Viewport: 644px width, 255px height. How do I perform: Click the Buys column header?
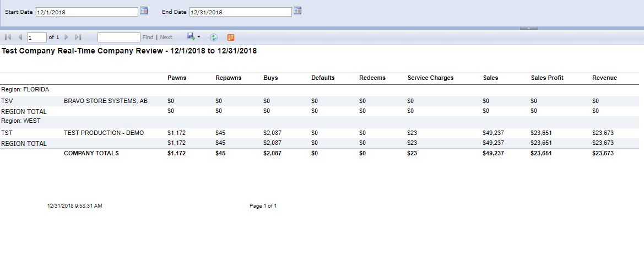[x=270, y=78]
